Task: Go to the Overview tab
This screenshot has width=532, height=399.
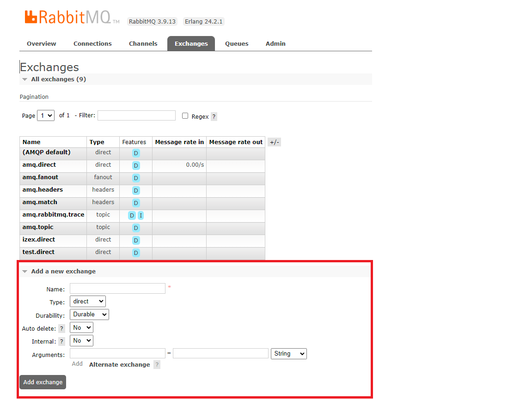Action: (x=42, y=44)
